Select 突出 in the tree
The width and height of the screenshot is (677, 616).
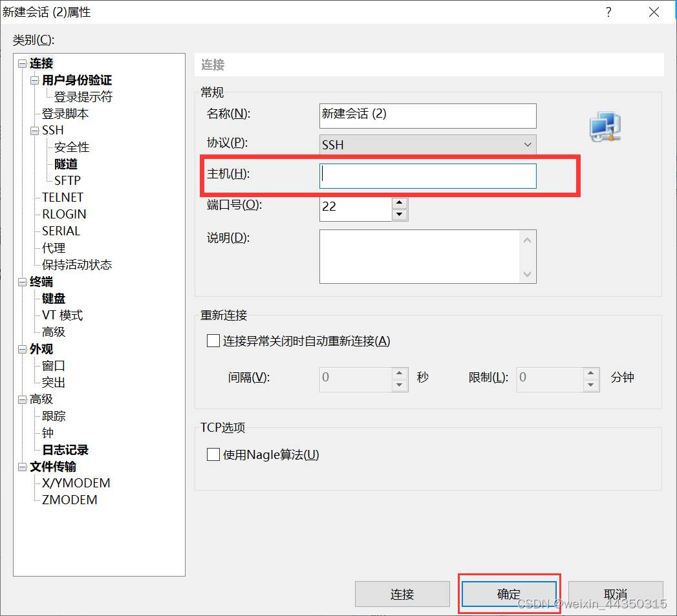pos(54,383)
